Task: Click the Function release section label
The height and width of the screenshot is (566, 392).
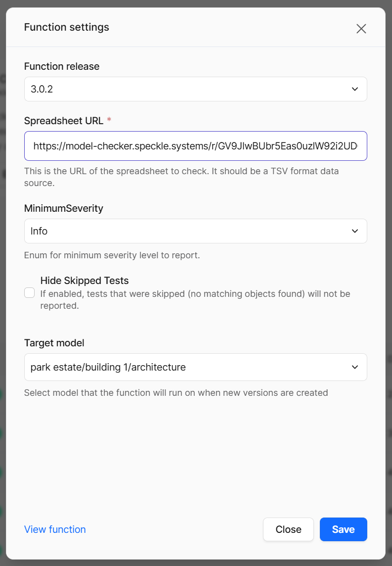Action: pos(62,66)
